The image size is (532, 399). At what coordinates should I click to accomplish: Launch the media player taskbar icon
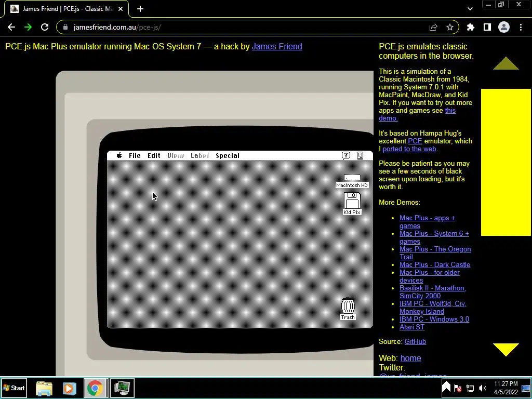click(x=69, y=388)
